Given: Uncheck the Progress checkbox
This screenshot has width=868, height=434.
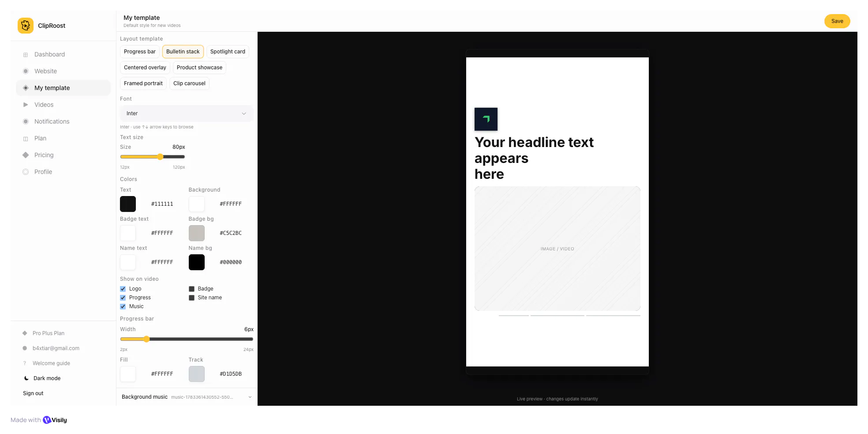Looking at the screenshot, I should tap(123, 298).
